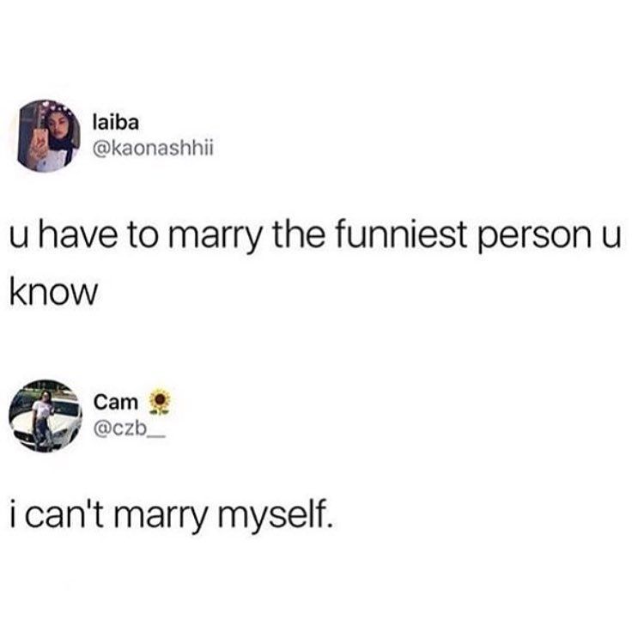Click the leading "u" of laiba's tweet
The image size is (644, 644).
coord(19,238)
